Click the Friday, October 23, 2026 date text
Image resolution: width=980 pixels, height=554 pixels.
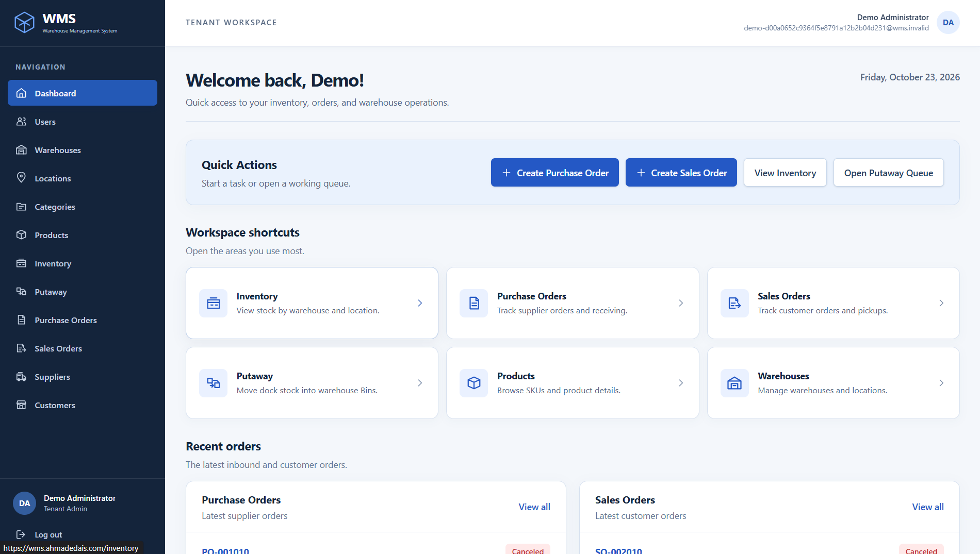tap(910, 77)
